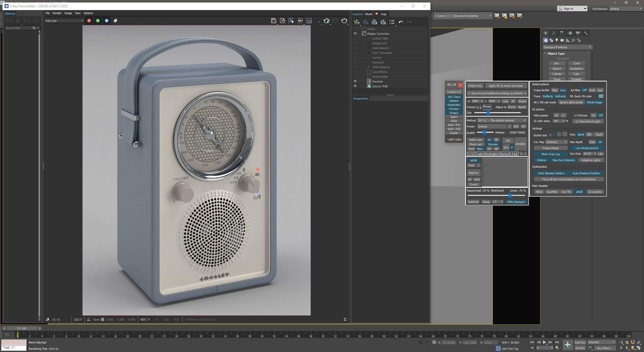Click the Maximize Viewport toggle icon
The width and height of the screenshot is (644, 352).
point(638,348)
